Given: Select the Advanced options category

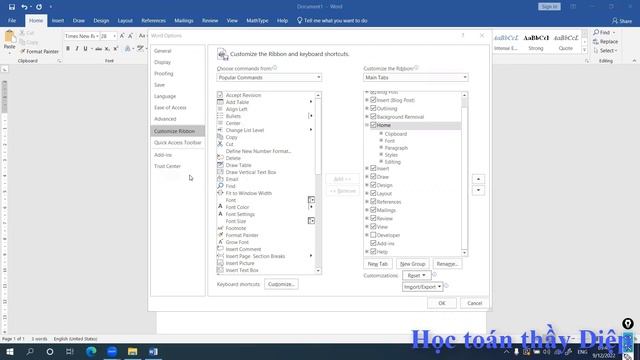Looking at the screenshot, I should coord(178,119).
